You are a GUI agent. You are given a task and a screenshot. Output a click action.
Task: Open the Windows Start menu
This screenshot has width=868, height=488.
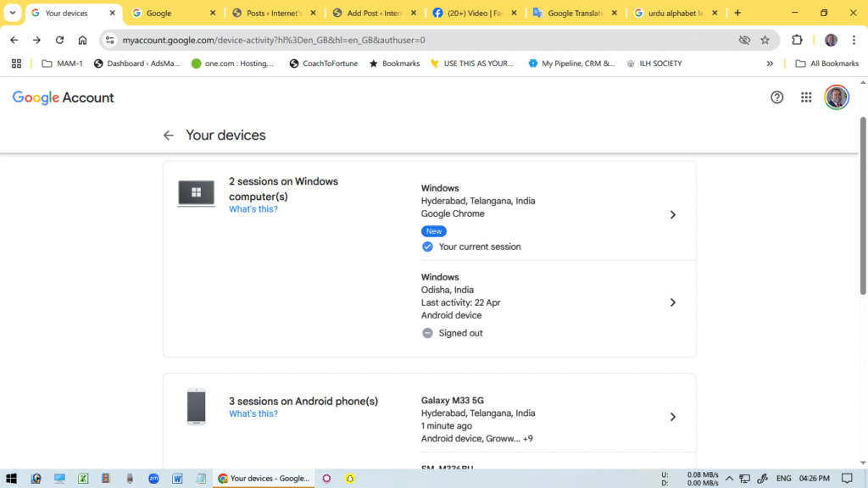pyautogui.click(x=11, y=479)
